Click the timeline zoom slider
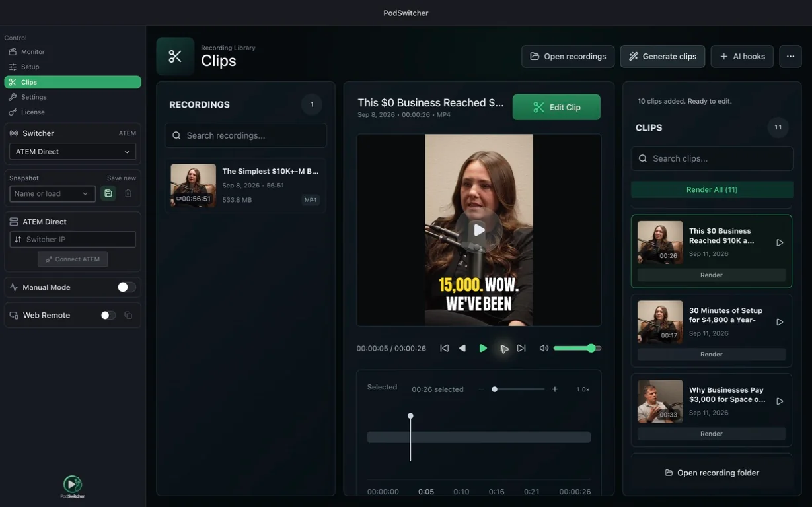812x507 pixels. (x=518, y=389)
